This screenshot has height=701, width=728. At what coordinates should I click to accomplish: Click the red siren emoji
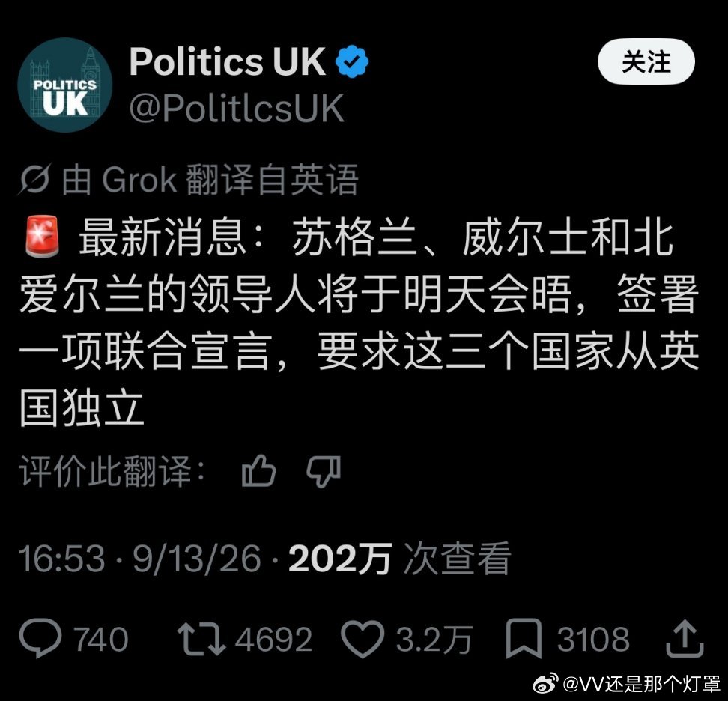click(x=42, y=236)
